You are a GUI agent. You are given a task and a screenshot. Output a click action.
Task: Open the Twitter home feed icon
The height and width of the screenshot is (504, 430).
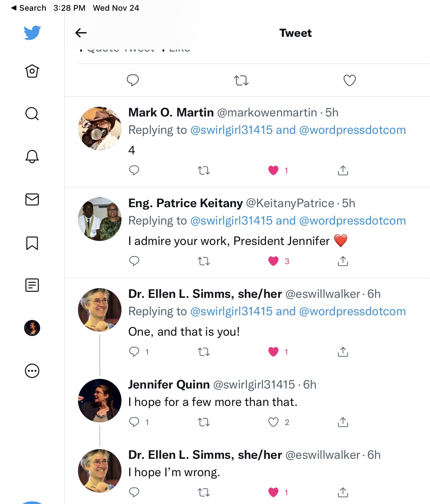[32, 71]
